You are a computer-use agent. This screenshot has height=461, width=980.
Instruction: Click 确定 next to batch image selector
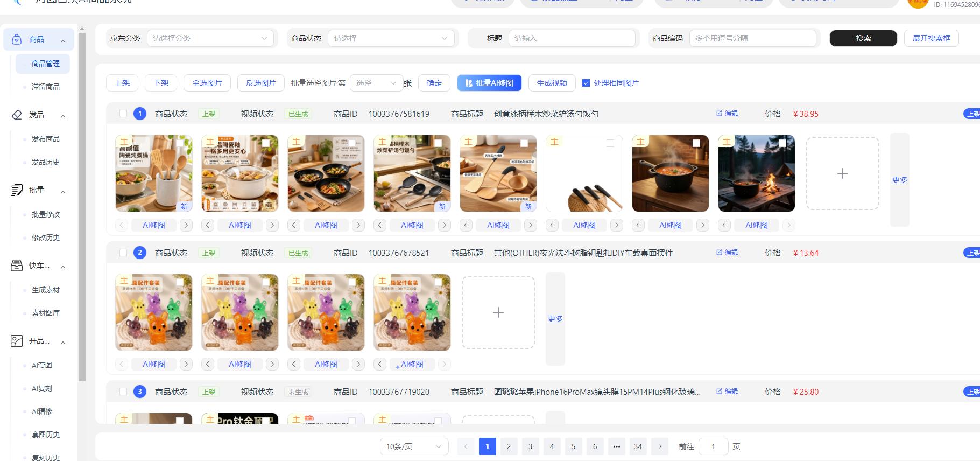point(434,83)
